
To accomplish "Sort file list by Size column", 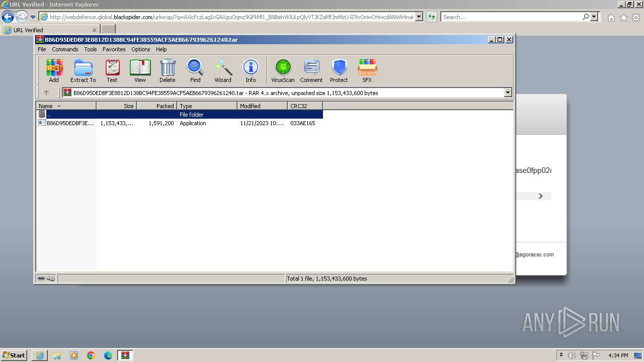I will (116, 106).
